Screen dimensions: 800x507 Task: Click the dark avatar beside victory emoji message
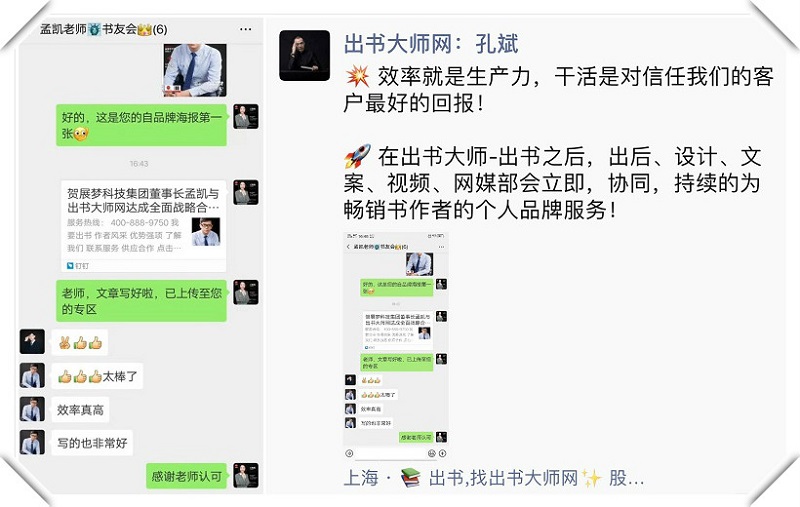coord(32,341)
